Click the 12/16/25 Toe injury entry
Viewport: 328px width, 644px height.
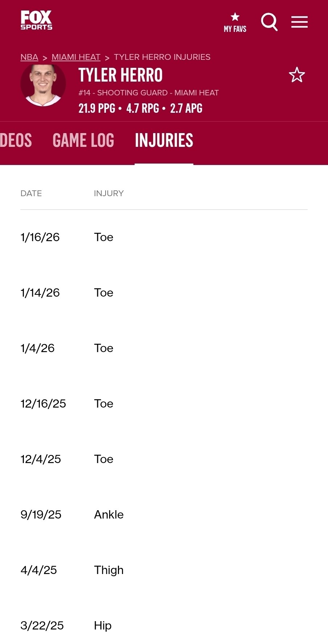104,404
